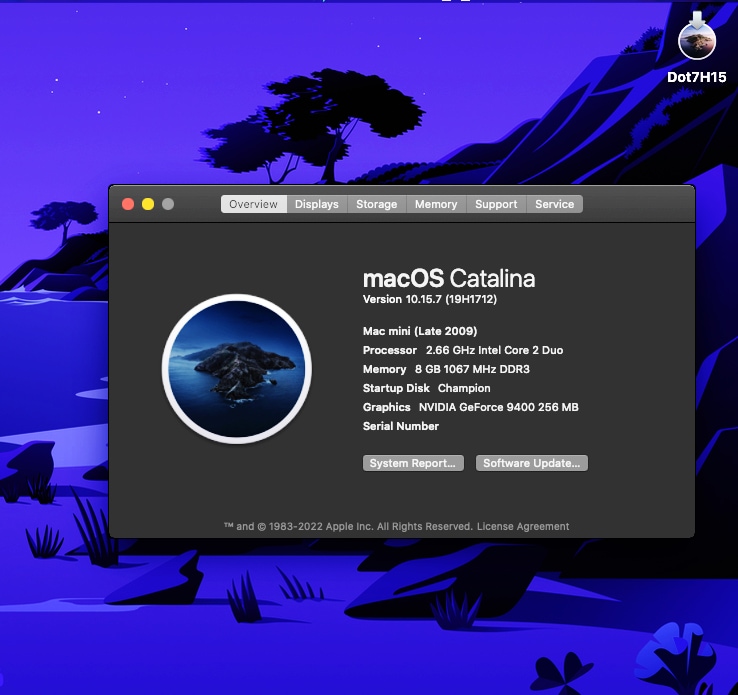Click the Software Update… button
Screen dimensions: 738x695
click(532, 463)
